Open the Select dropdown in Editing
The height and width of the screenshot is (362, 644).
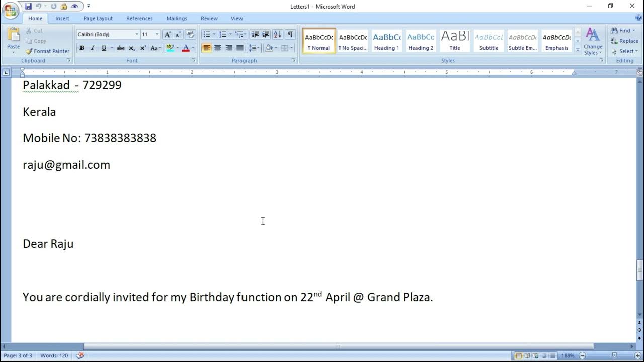pos(624,51)
